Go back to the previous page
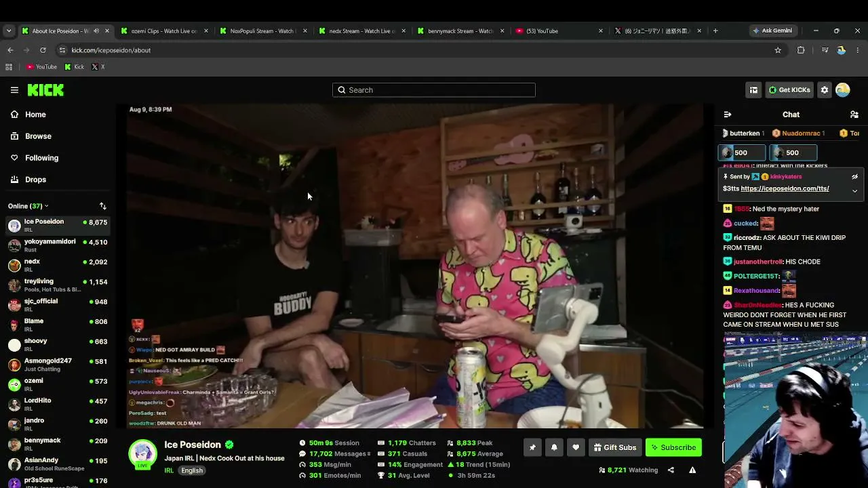The image size is (868, 488). coord(10,50)
